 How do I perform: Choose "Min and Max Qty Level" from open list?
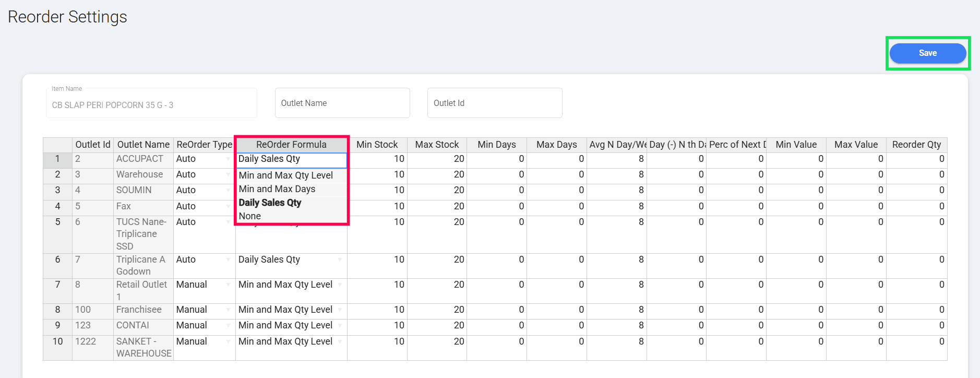pos(285,175)
